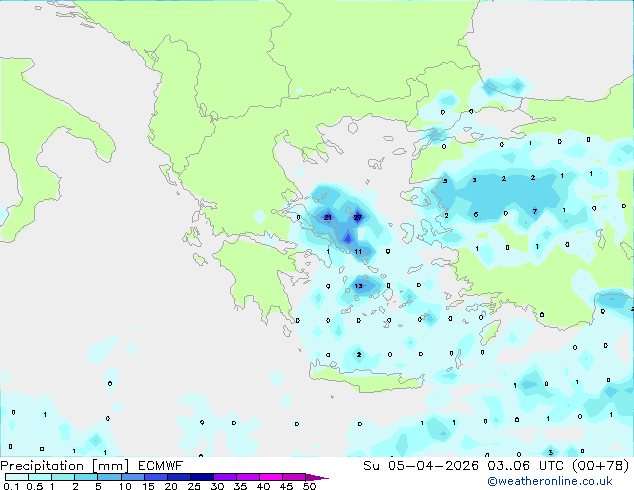Pick the 10–15 mm legend color swatch

click(132, 477)
